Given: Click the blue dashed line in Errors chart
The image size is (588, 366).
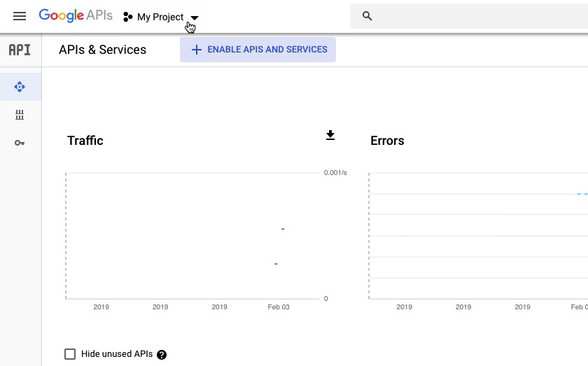Looking at the screenshot, I should [582, 194].
